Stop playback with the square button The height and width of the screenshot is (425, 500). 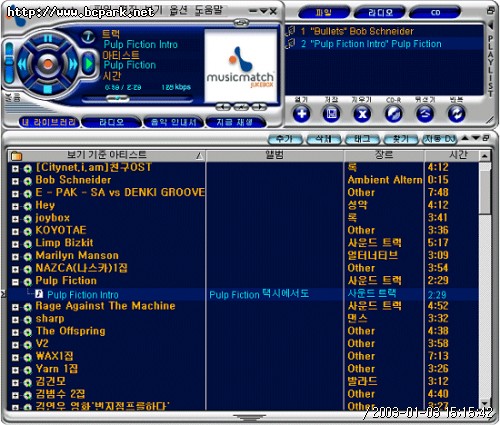click(48, 89)
